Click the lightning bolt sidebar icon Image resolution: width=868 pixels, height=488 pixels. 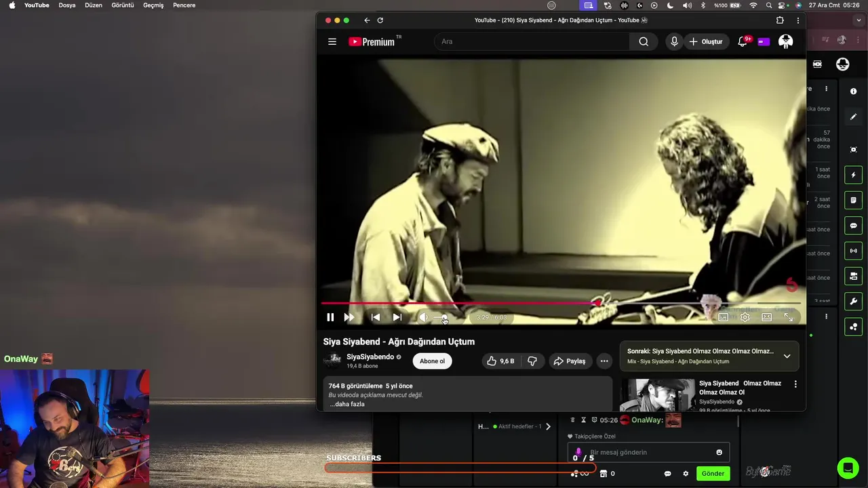click(x=854, y=175)
